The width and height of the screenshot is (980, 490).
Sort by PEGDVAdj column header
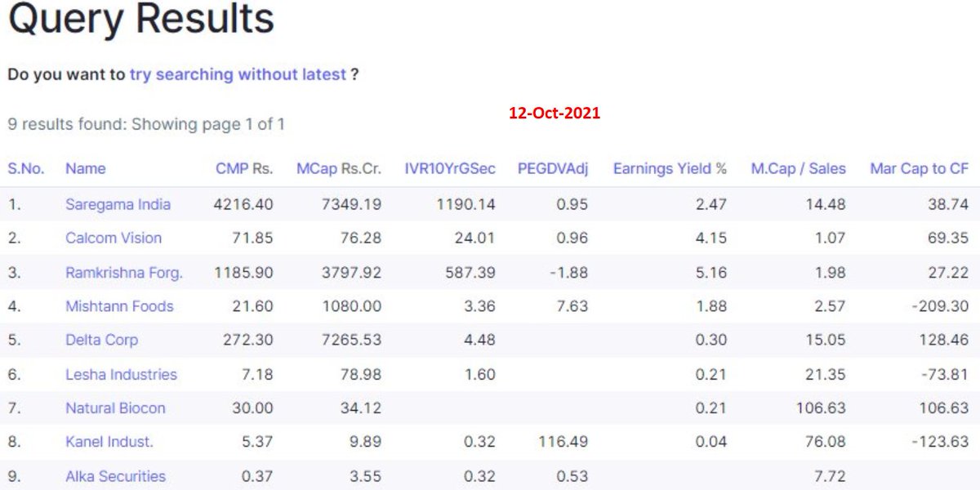coord(553,169)
